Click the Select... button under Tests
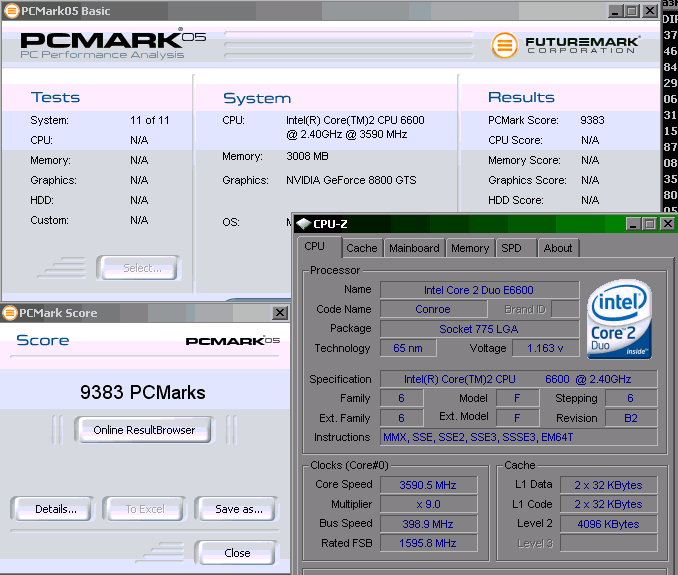The image size is (678, 575). [139, 268]
